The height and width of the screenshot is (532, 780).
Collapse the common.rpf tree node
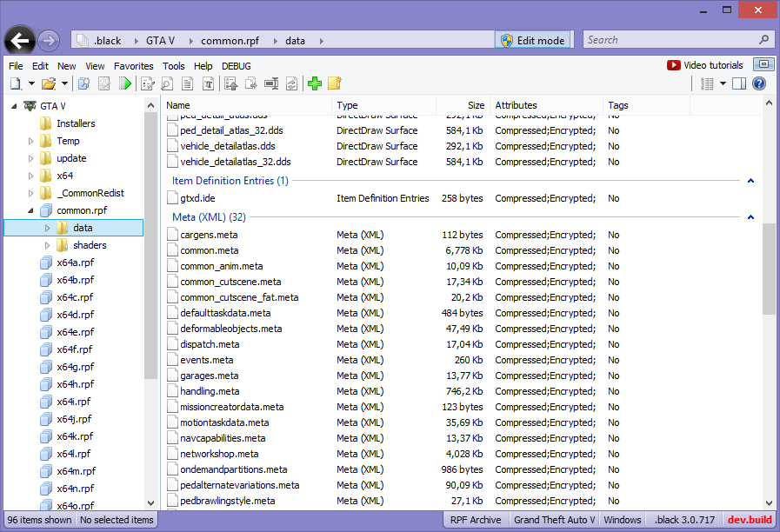coord(31,210)
